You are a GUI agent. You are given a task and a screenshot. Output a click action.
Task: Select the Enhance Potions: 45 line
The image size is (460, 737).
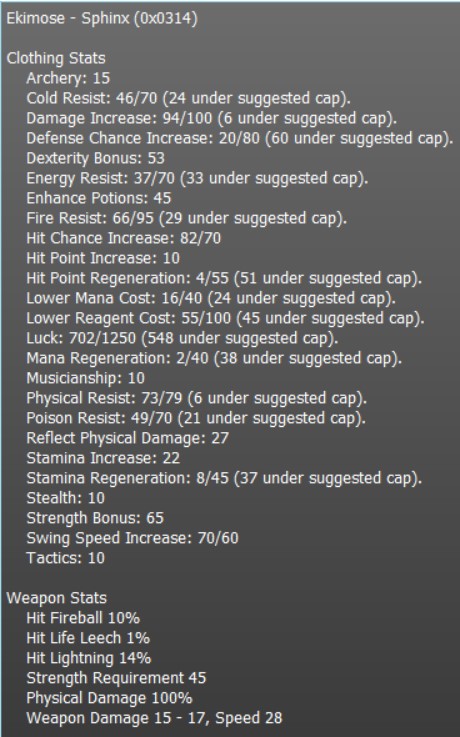[x=99, y=198]
